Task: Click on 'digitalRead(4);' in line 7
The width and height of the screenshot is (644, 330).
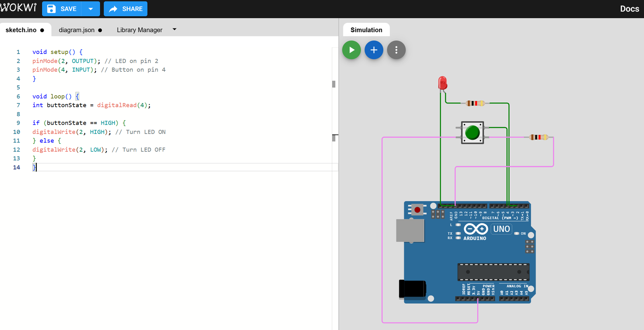Action: 124,105
